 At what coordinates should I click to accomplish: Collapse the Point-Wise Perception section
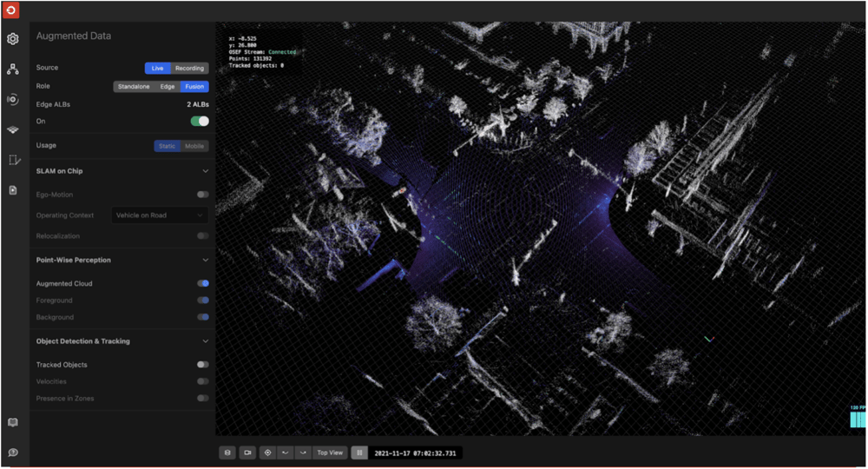click(x=205, y=260)
